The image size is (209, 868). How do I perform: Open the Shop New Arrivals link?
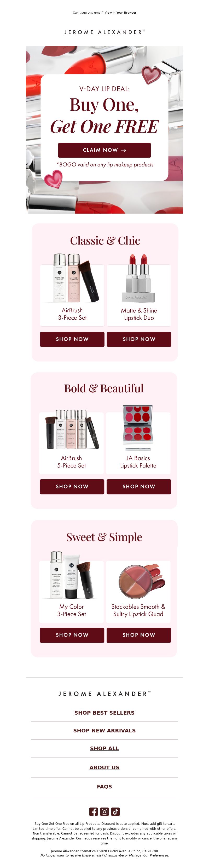pos(104,731)
